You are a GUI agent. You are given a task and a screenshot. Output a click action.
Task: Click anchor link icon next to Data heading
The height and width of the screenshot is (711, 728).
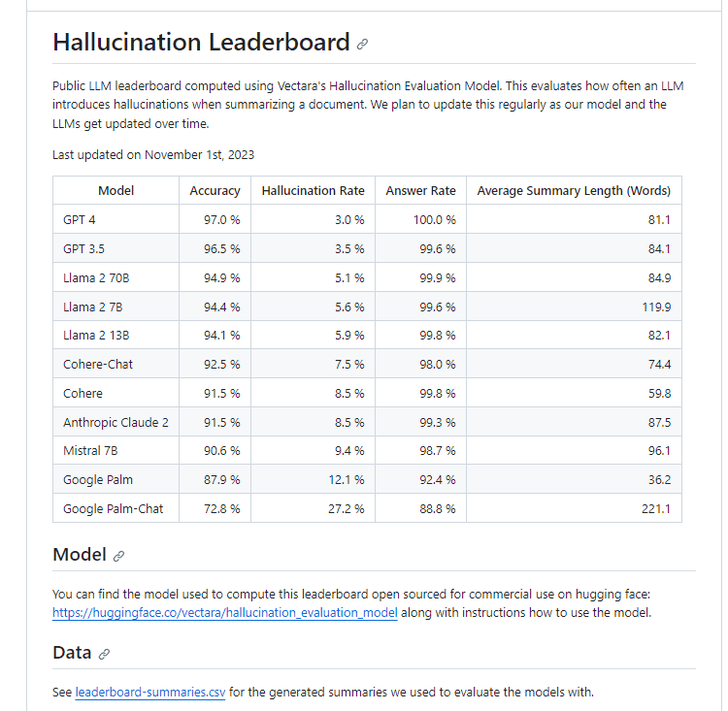[104, 654]
